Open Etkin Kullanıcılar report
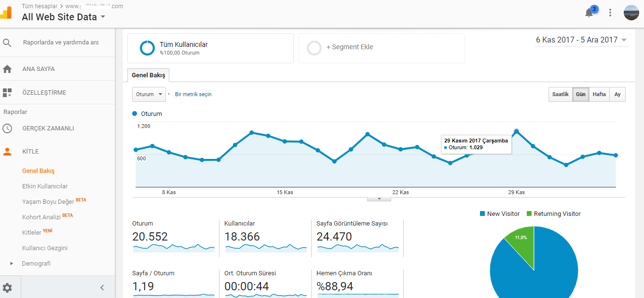644x298 pixels. click(45, 186)
